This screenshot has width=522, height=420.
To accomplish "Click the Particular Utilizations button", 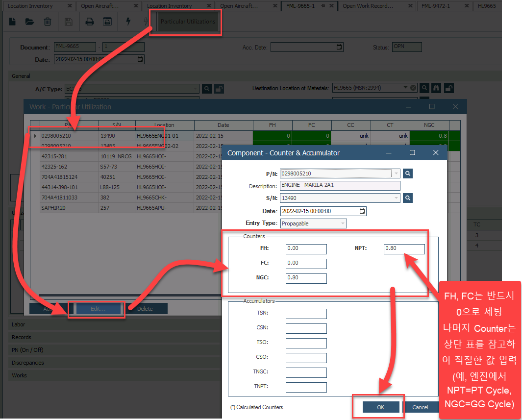I will point(188,22).
